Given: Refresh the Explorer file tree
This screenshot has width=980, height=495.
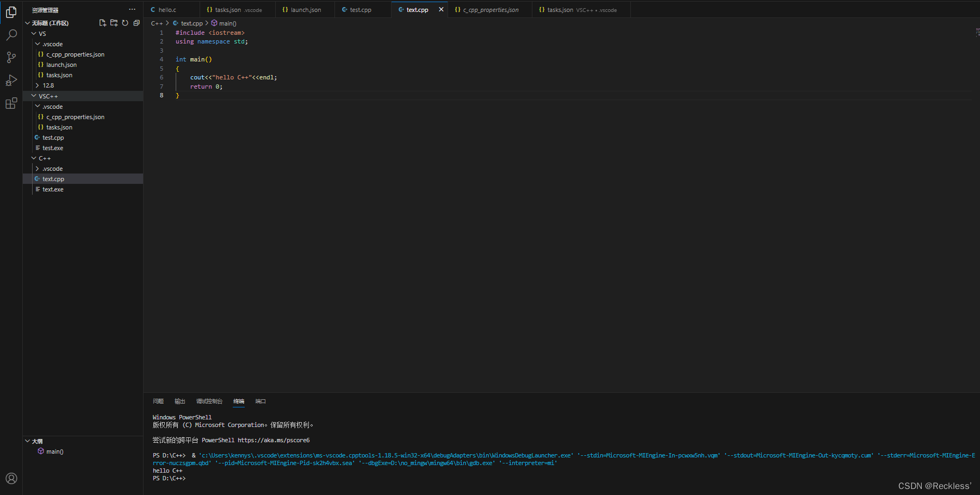Looking at the screenshot, I should click(x=125, y=23).
